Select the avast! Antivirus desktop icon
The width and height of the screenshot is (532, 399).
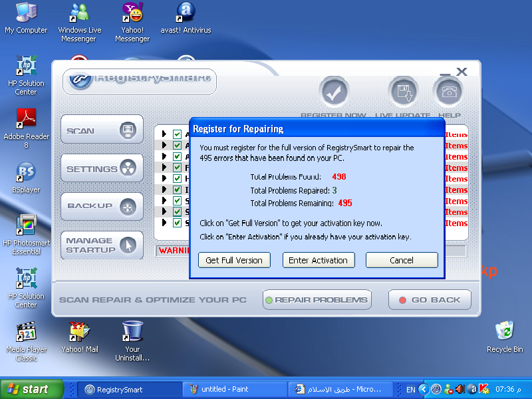(x=186, y=18)
